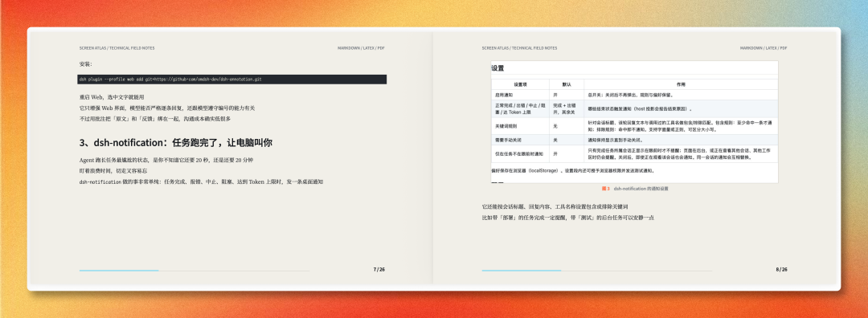
Task: Click "SCREEN ATLAS / TECHNICAL FIELD NOTES" header on page 7
Action: [117, 48]
